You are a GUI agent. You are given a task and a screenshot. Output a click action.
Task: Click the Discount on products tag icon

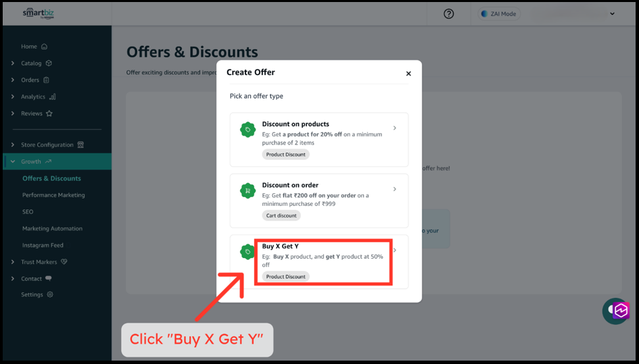pos(247,130)
